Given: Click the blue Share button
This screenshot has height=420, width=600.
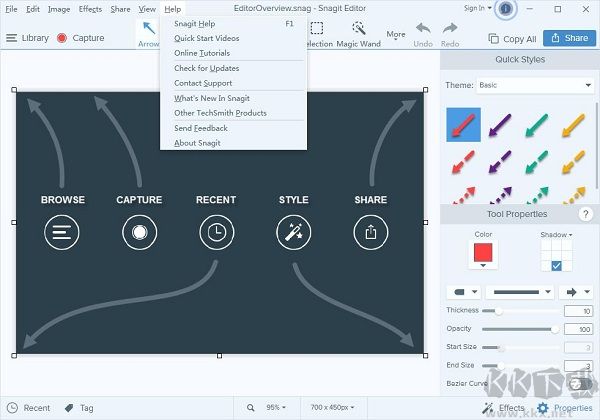Looking at the screenshot, I should point(569,38).
